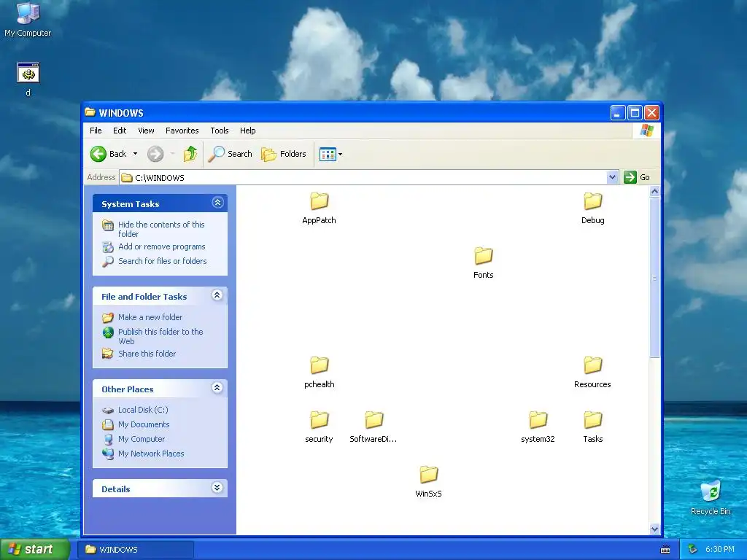Click the 6:30 PM clock
This screenshot has height=560, width=747.
pos(720,550)
